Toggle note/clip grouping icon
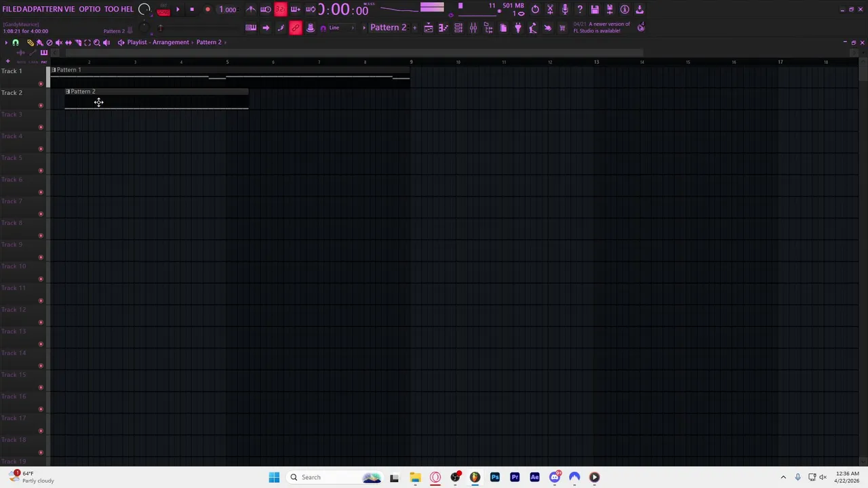This screenshot has width=868, height=488. (281, 28)
